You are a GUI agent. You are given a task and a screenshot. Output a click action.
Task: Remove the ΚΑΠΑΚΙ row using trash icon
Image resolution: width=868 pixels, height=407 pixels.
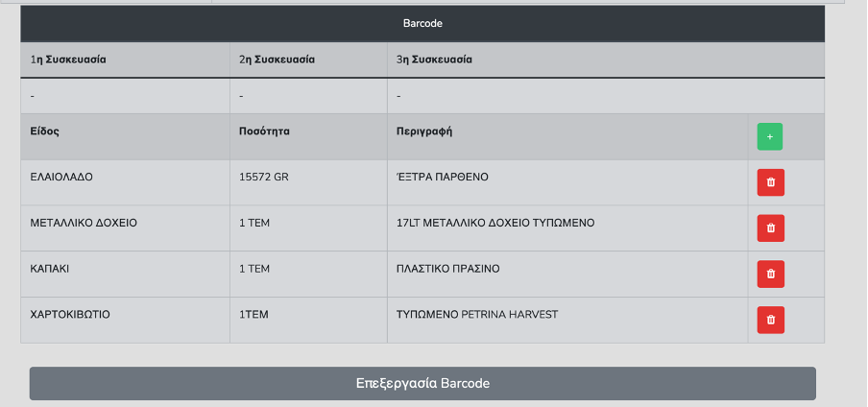[x=771, y=275]
